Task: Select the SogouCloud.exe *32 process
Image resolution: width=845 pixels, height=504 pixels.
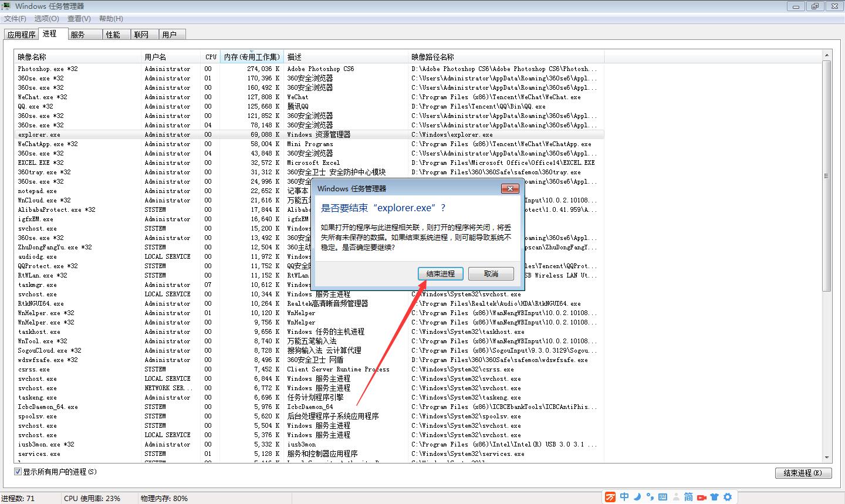Action: point(309,350)
